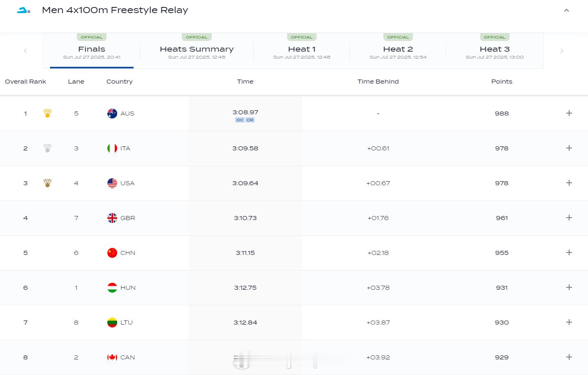Image resolution: width=588 pixels, height=375 pixels.
Task: Switch to the Heat 3 tab
Action: [495, 51]
